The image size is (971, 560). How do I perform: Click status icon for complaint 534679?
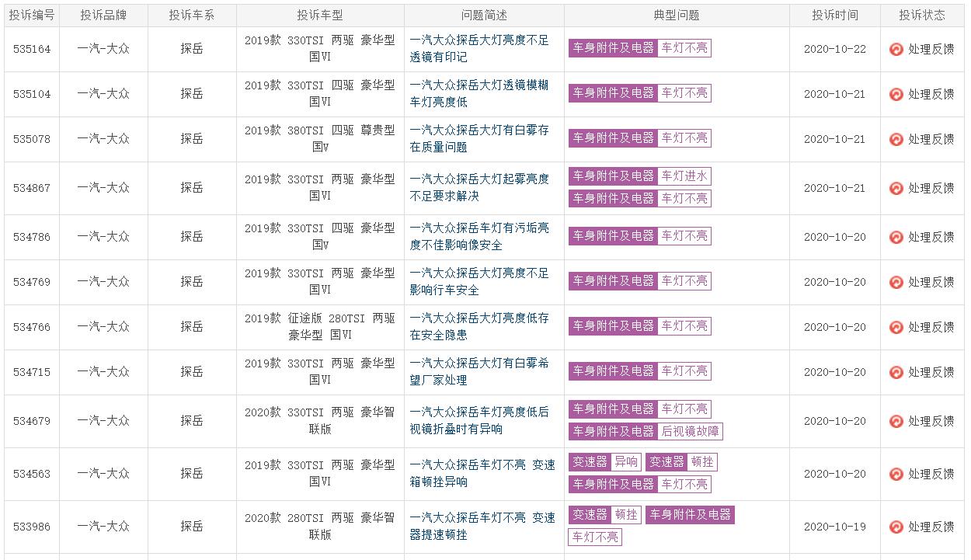pos(896,421)
